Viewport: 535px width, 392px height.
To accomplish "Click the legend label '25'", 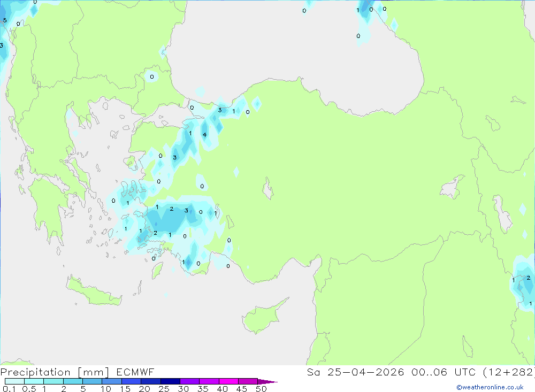I will pos(164,389).
